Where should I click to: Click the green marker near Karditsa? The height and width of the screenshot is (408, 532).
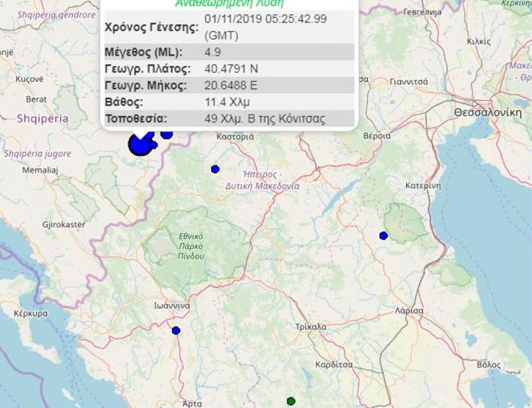291,401
